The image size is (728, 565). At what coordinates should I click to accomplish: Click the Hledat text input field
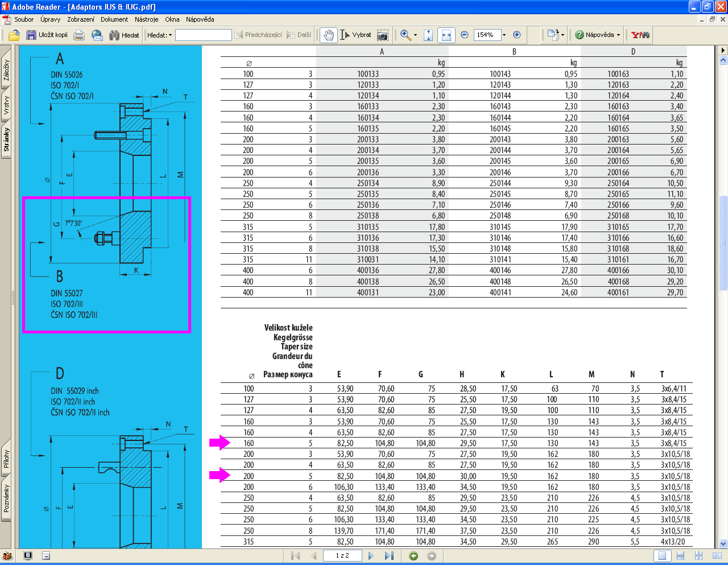click(x=203, y=35)
